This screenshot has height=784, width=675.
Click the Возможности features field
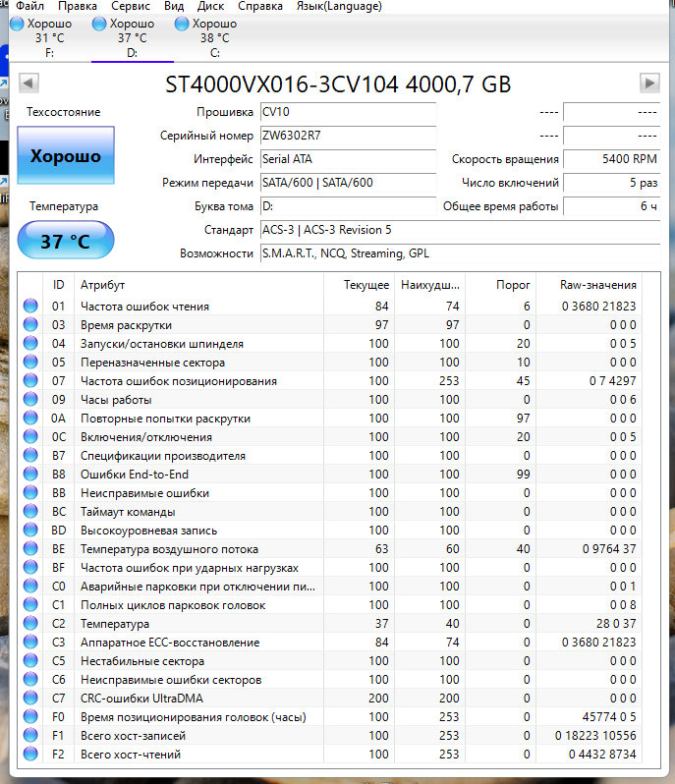click(x=460, y=253)
